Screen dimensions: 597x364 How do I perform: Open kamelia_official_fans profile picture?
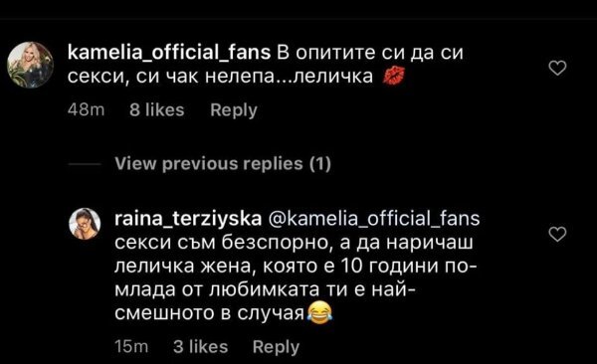(31, 65)
